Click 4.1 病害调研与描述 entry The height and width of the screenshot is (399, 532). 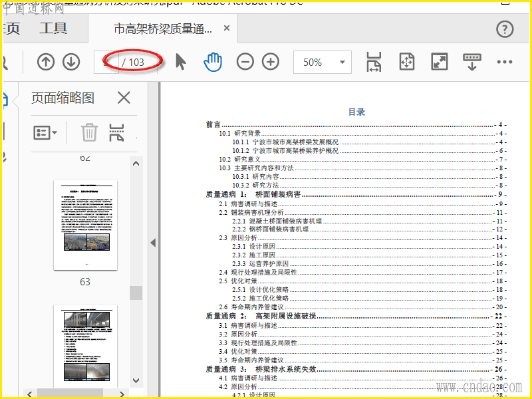[x=362, y=378]
